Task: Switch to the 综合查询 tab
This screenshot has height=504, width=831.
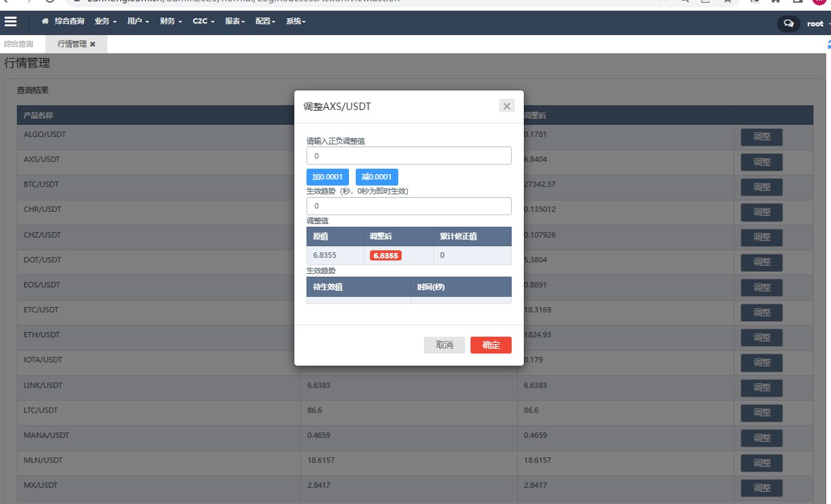Action: coord(19,45)
